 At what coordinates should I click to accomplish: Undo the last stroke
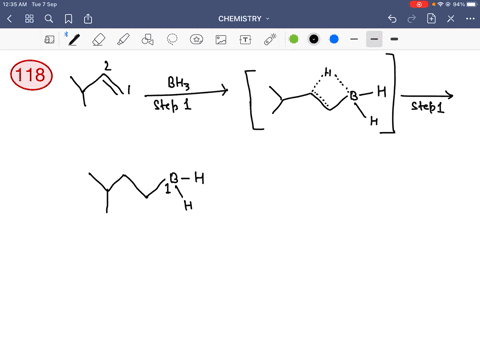coord(392,19)
